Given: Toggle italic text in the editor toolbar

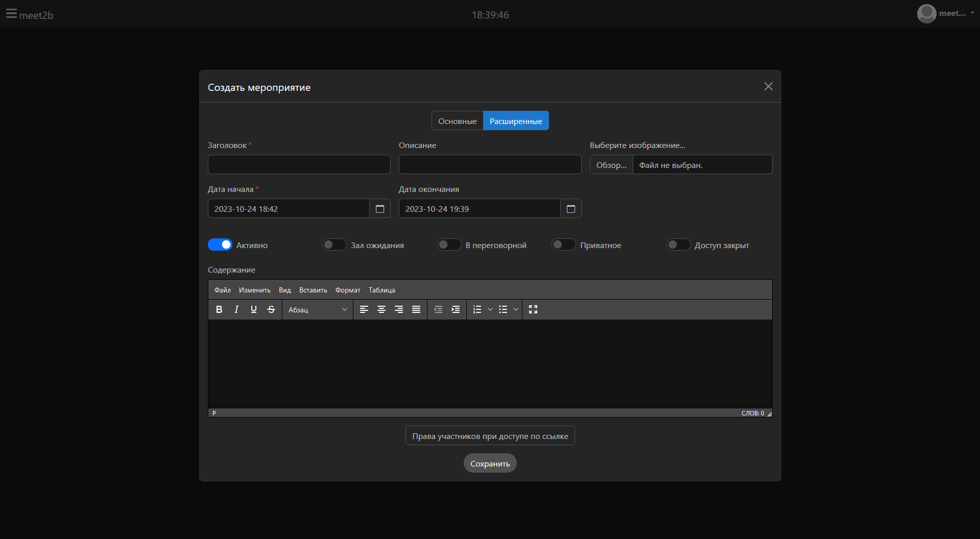Looking at the screenshot, I should coord(236,309).
